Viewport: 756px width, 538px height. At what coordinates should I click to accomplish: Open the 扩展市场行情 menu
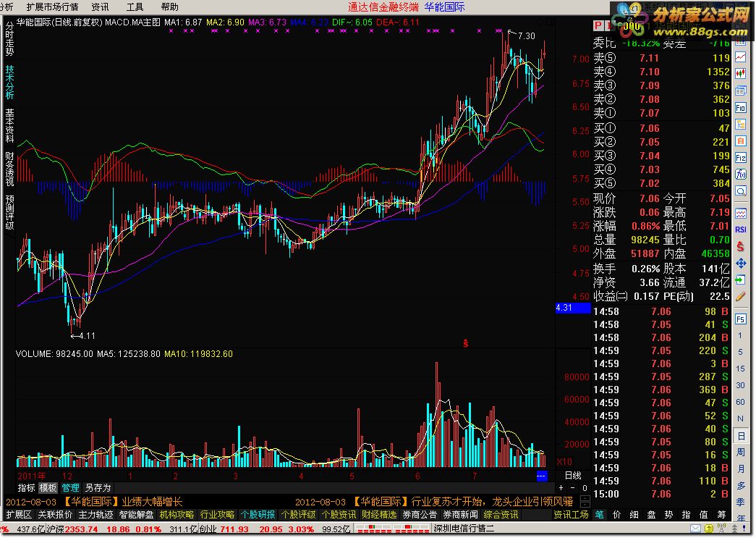52,7
